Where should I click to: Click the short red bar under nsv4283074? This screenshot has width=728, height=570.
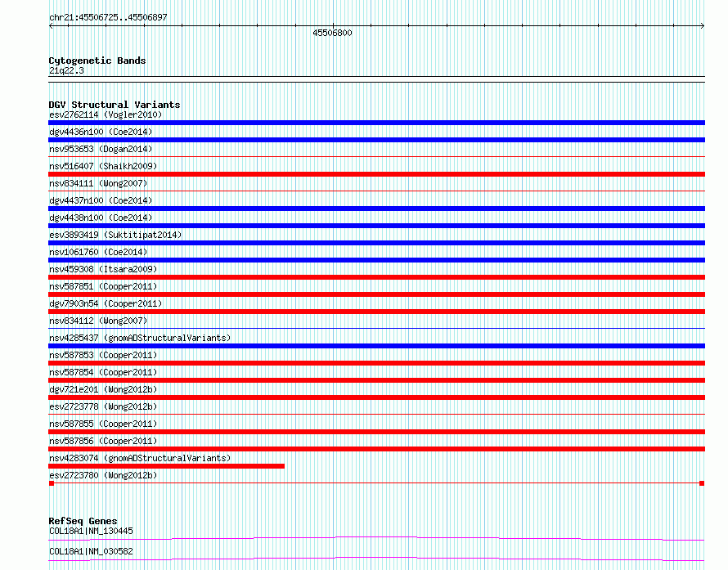166,466
